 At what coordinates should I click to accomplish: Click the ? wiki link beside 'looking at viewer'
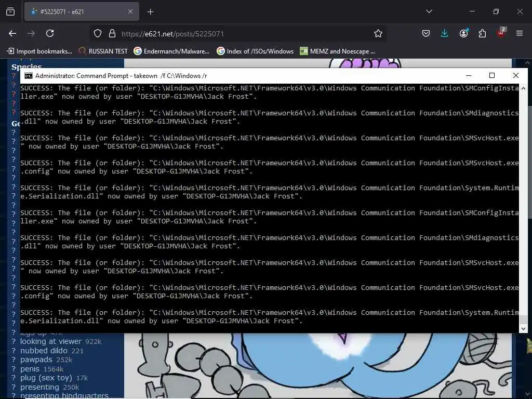[14, 341]
